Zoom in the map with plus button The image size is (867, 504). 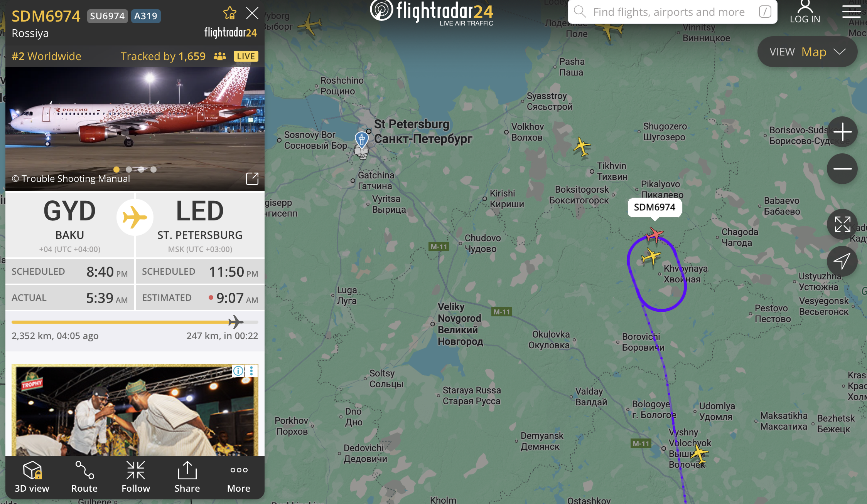click(x=842, y=132)
